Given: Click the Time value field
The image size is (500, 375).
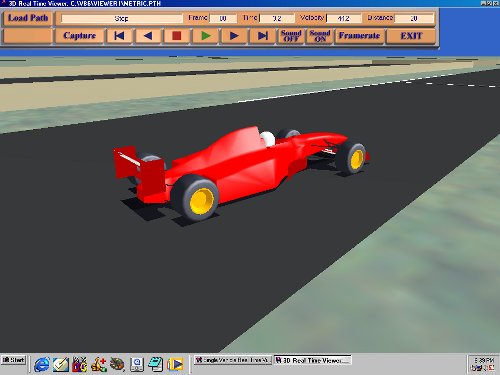Looking at the screenshot, I should [277, 18].
